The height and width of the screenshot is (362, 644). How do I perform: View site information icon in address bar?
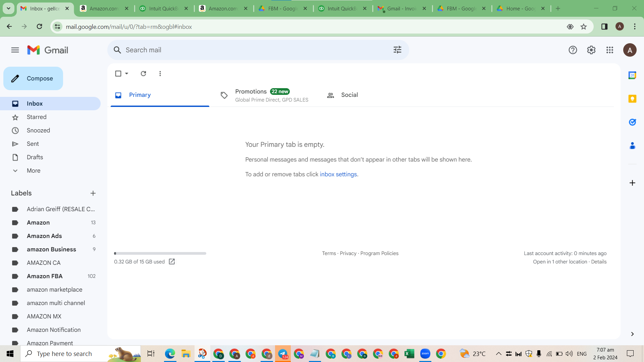58,26
